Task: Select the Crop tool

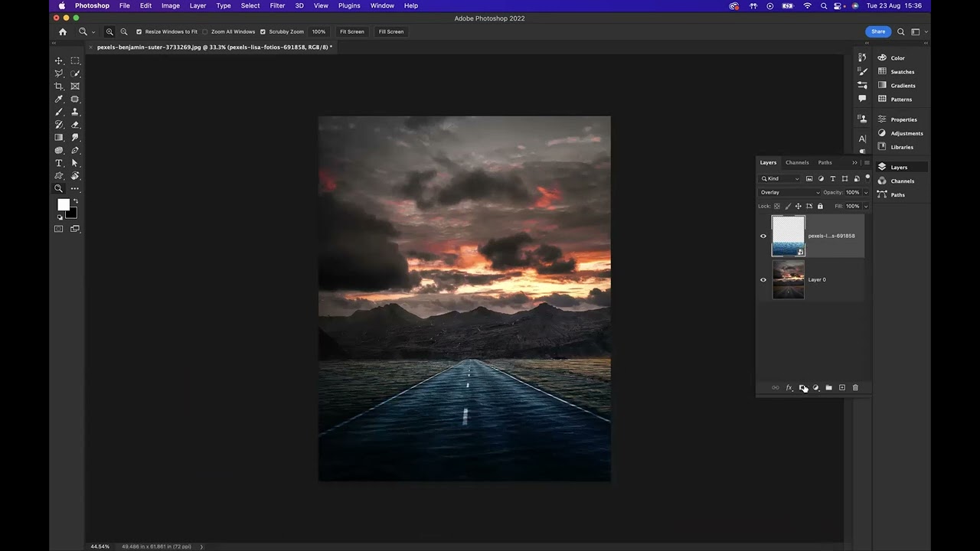Action: [x=58, y=86]
